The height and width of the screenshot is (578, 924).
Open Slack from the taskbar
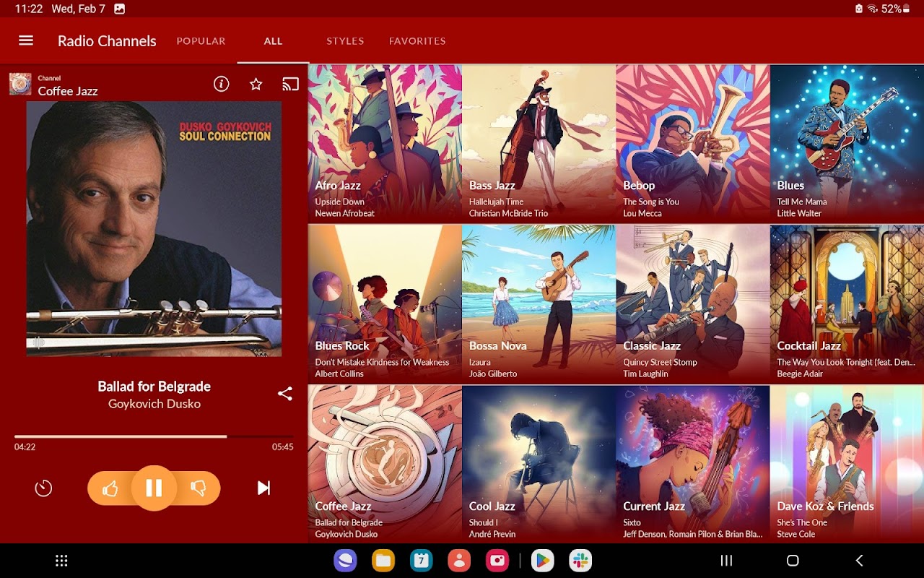tap(580, 561)
